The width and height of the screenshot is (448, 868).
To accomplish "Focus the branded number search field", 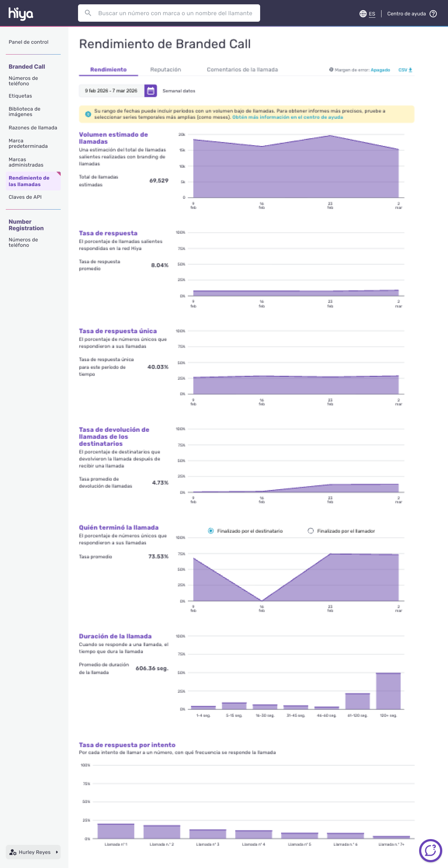I will tap(175, 13).
